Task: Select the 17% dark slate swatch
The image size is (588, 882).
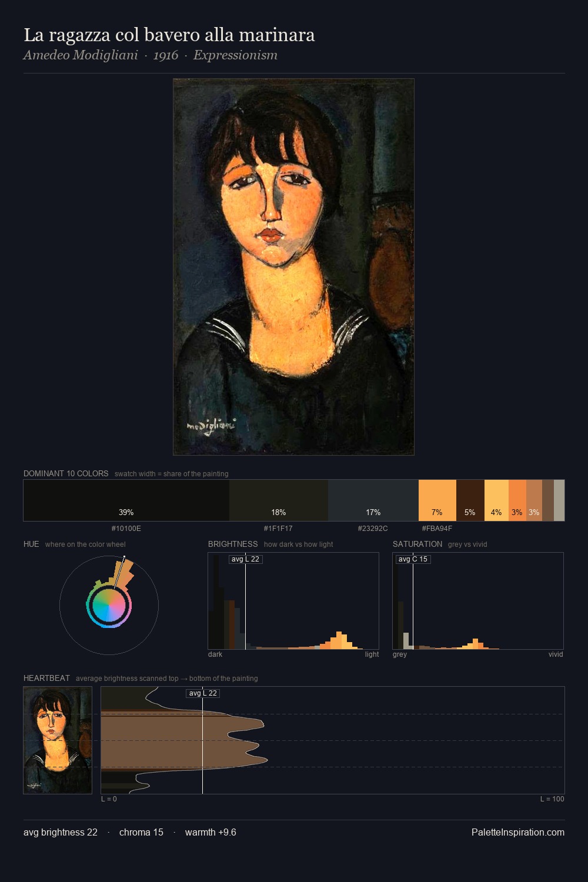Action: pyautogui.click(x=373, y=500)
